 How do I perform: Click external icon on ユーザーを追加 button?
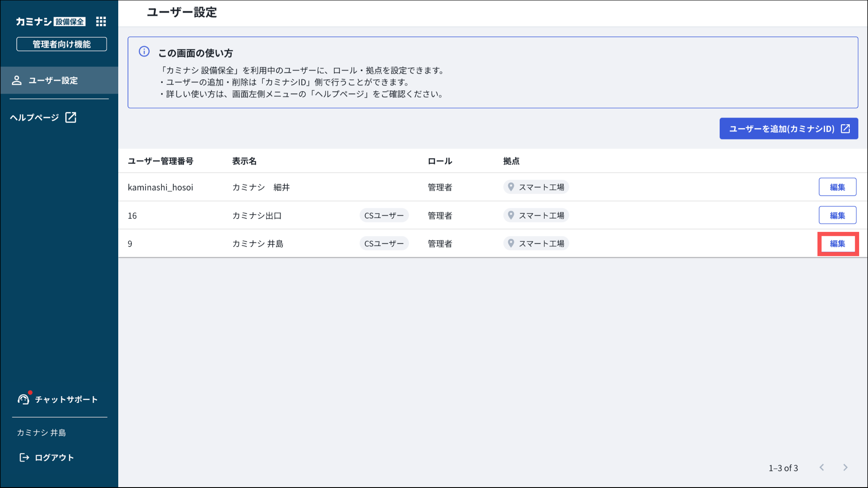(x=846, y=128)
